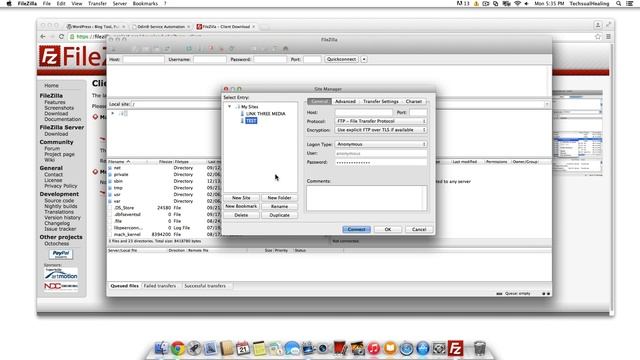This screenshot has width=640, height=360.
Task: Open iTunes from the Dock
Action: point(373,348)
